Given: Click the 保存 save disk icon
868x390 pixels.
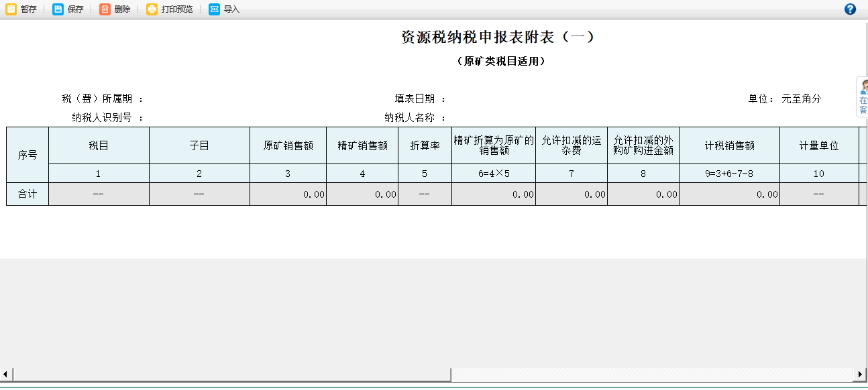Looking at the screenshot, I should point(58,9).
